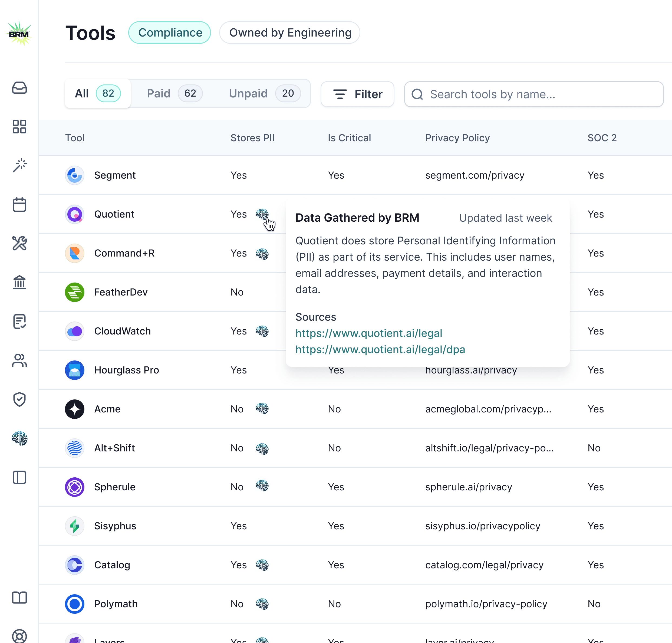Toggle the Compliance filter pill

pos(170,32)
